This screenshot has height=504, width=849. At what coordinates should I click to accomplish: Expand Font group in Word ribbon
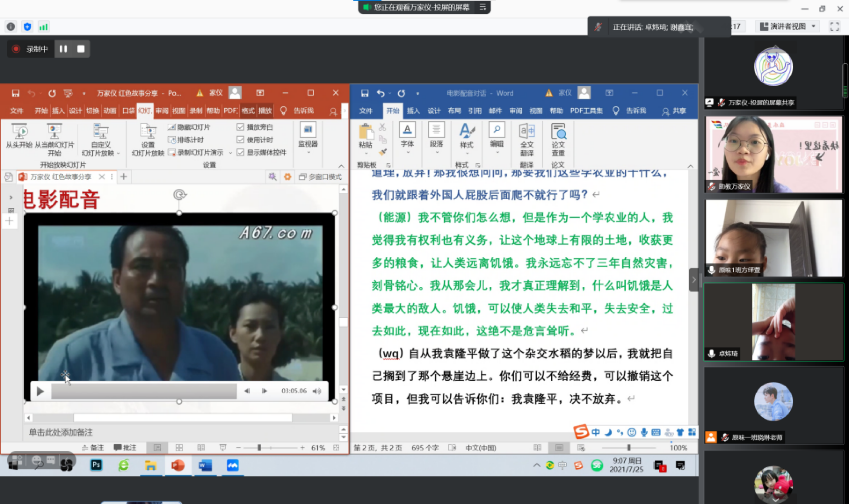[407, 138]
